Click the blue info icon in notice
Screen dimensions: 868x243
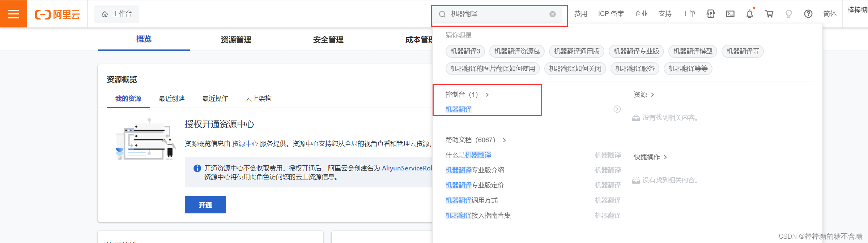(x=197, y=168)
